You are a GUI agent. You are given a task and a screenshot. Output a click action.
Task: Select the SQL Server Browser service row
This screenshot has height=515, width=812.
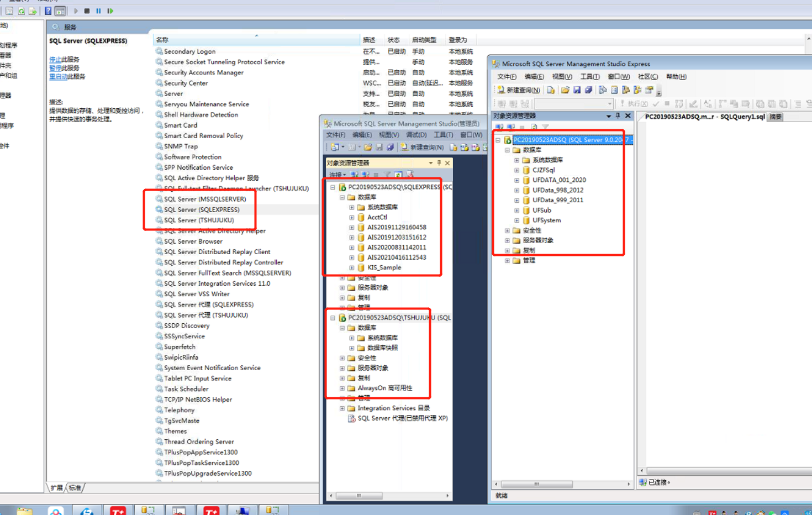coord(193,241)
